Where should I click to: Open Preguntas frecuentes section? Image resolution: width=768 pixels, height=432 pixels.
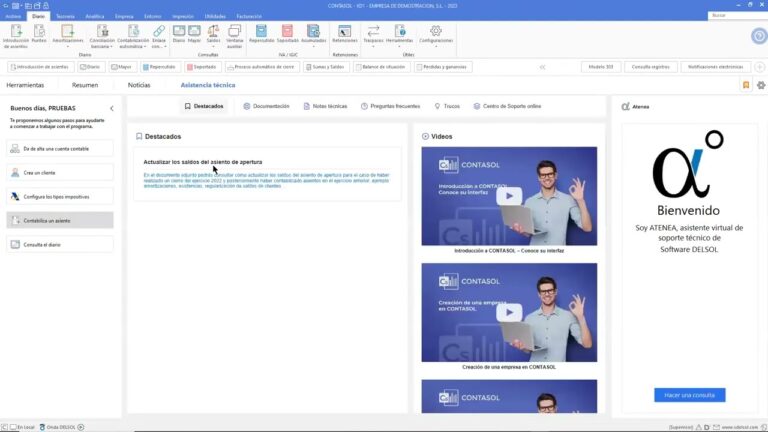coord(390,106)
